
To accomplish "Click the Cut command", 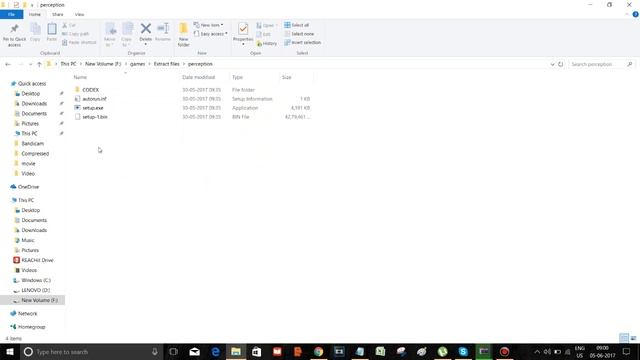I will (x=69, y=25).
